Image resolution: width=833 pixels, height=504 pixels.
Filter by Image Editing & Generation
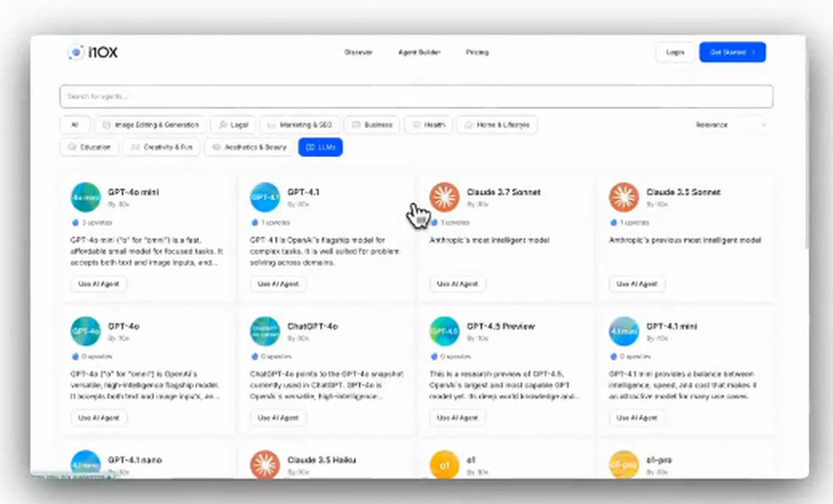tap(150, 125)
